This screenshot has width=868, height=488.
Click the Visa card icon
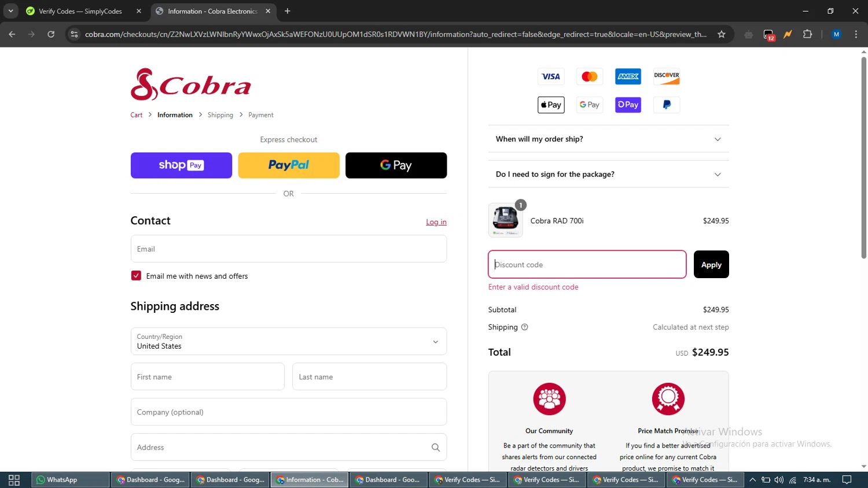551,76
